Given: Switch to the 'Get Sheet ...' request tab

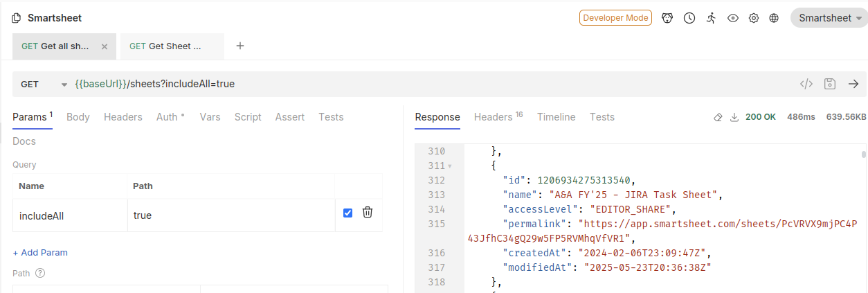Looking at the screenshot, I should [172, 46].
